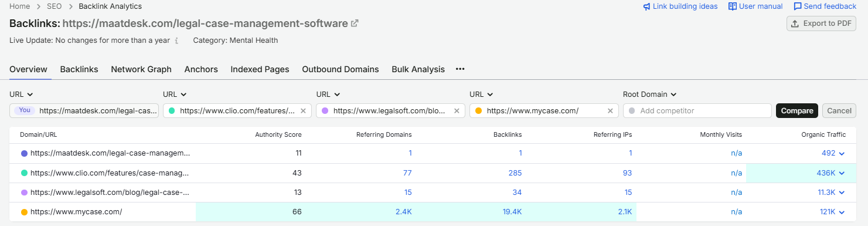Click the www.mycase.com URL input field

544,111
